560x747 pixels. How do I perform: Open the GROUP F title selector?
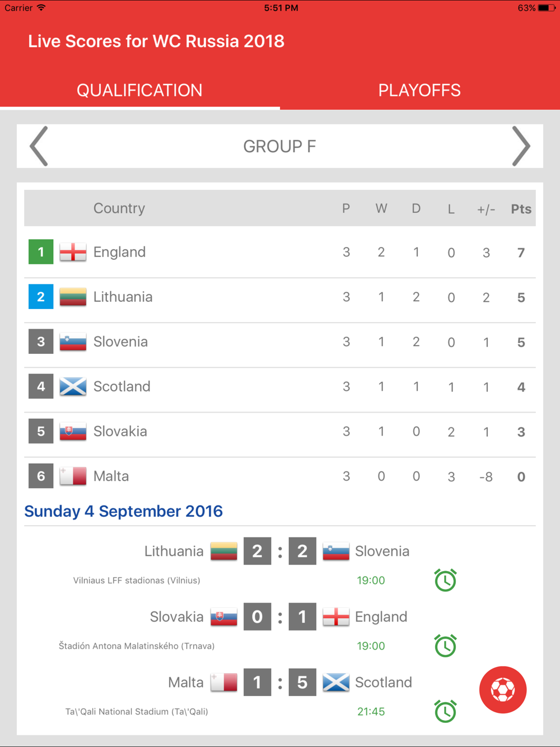pyautogui.click(x=279, y=146)
